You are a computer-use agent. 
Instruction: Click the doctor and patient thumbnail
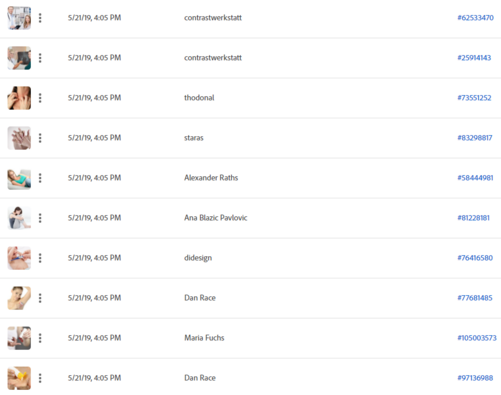tap(19, 18)
